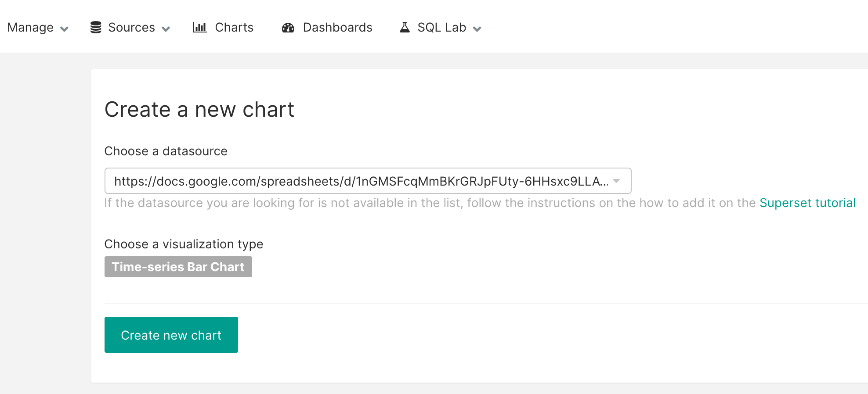Viewport: 868px width, 394px height.
Task: Open the SQL Lab dropdown chevron
Action: (x=477, y=29)
